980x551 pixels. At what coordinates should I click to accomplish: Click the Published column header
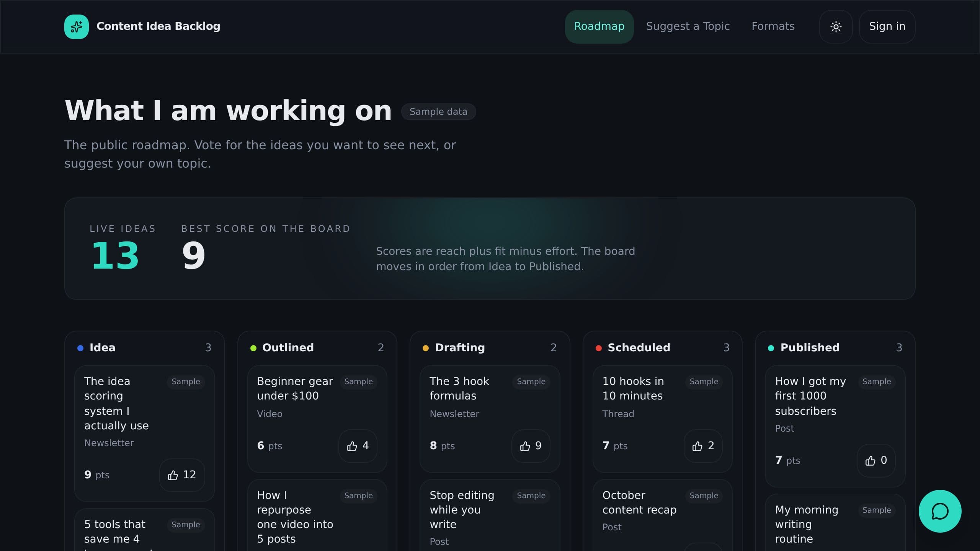coord(835,347)
